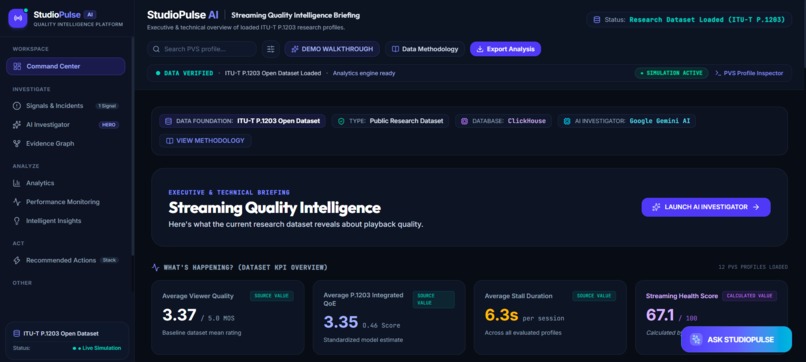The image size is (806, 362).
Task: Click the DATA VERIFIED indicator
Action: point(185,74)
